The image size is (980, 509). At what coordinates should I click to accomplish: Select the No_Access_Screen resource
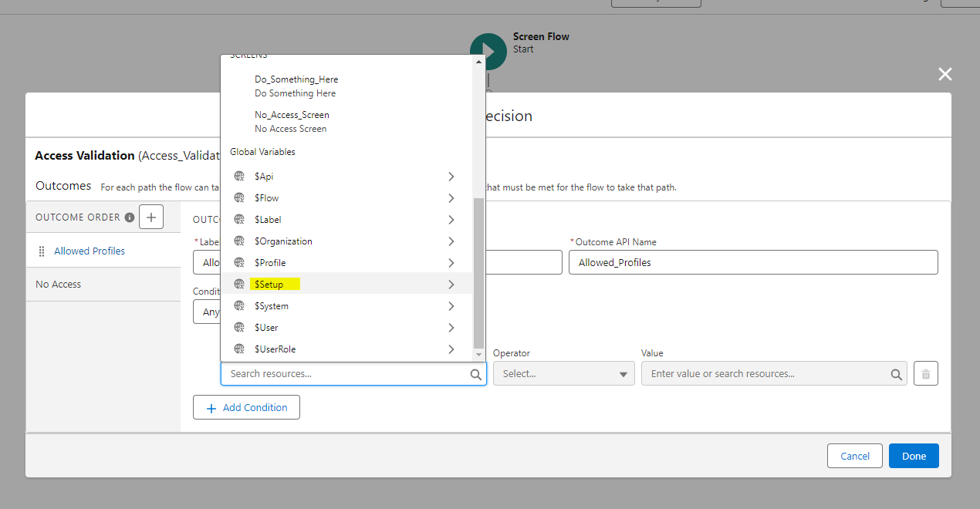pos(292,121)
